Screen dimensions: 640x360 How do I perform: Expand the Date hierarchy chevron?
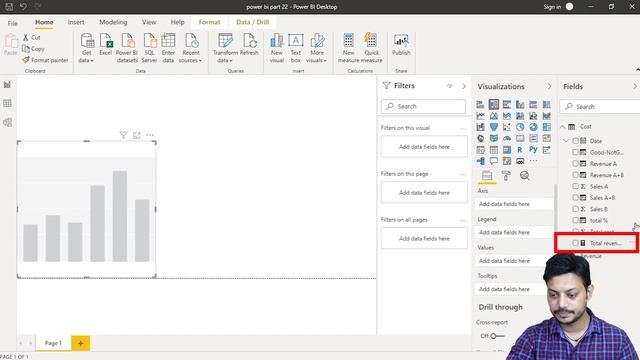566,141
